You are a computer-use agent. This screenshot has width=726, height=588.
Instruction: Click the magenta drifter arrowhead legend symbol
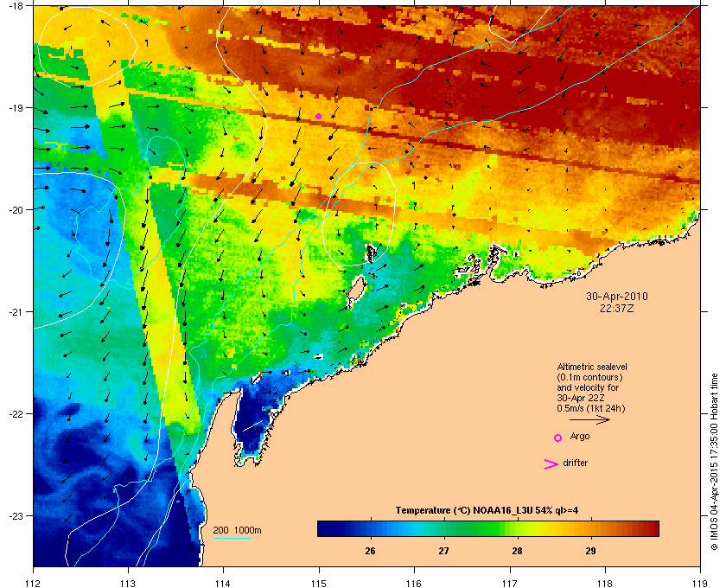click(551, 464)
